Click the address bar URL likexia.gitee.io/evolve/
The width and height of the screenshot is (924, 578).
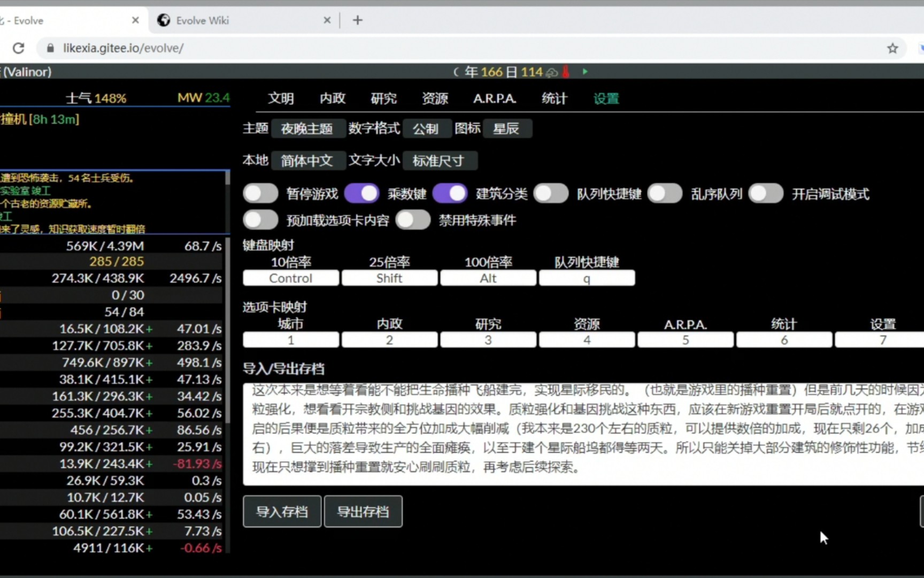click(124, 48)
